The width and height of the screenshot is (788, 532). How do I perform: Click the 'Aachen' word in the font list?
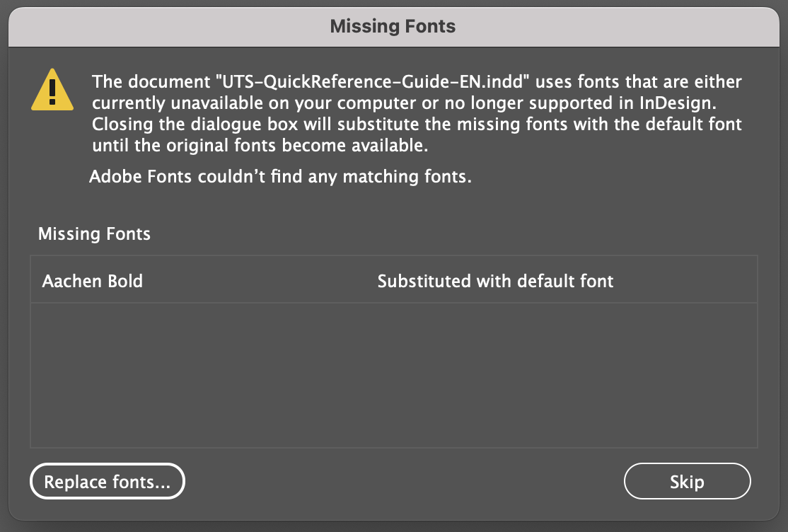(64, 281)
